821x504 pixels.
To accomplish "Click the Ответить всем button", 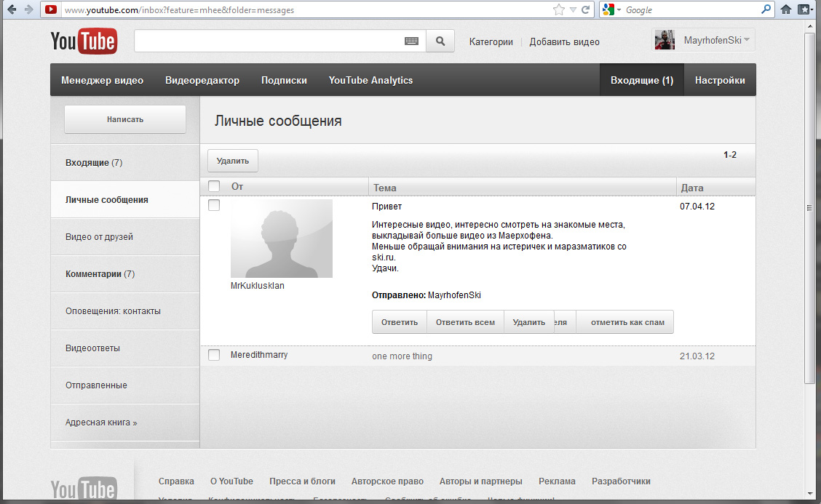I will tap(466, 322).
